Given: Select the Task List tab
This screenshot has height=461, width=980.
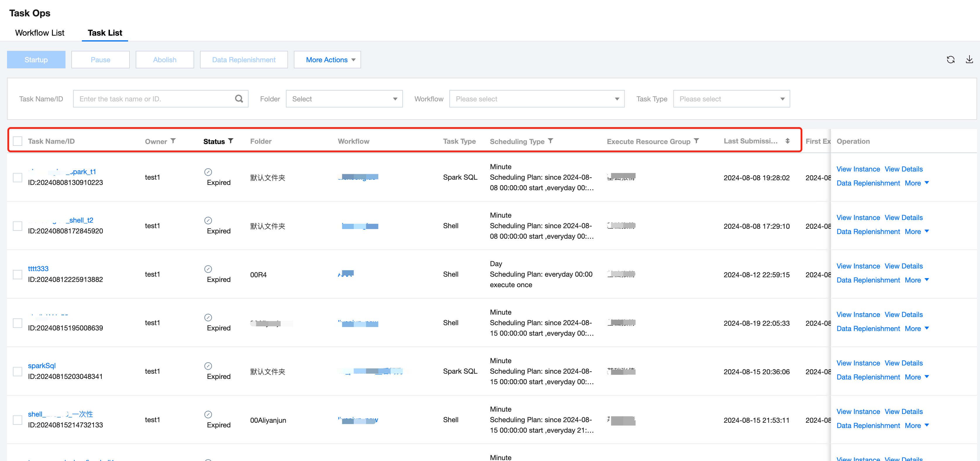Looking at the screenshot, I should click(105, 33).
